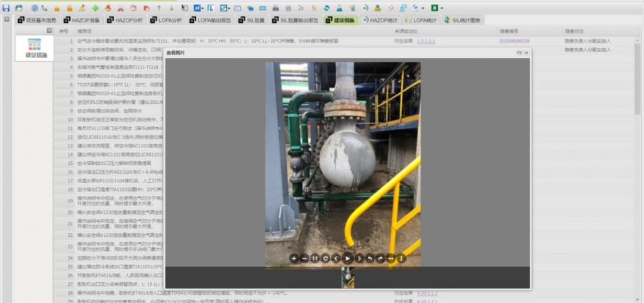Rotate the image left in viewer
The width and height of the screenshot is (644, 303).
[x=370, y=258]
